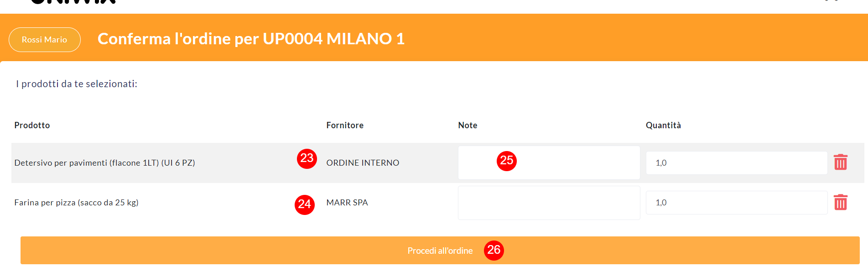Select the Detersivo per pavimenti product name

pos(104,163)
